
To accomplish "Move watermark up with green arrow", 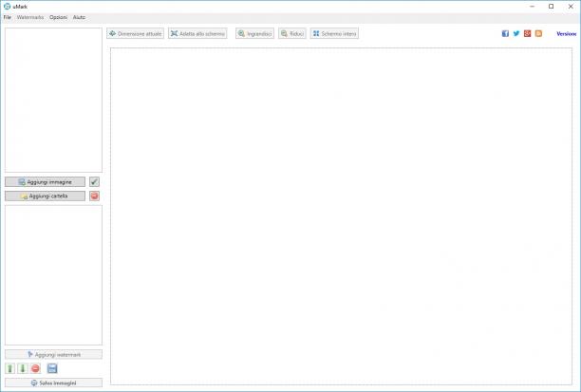I will tap(10, 368).
